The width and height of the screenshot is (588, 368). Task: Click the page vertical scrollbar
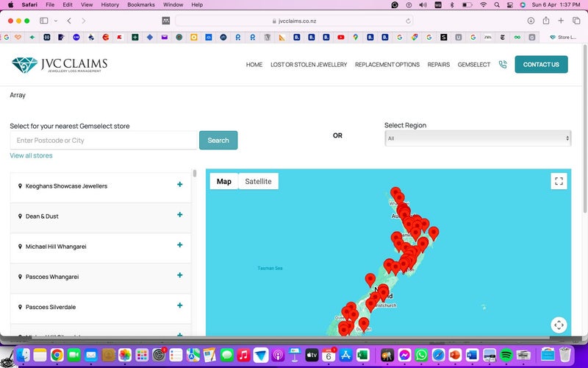[585, 127]
